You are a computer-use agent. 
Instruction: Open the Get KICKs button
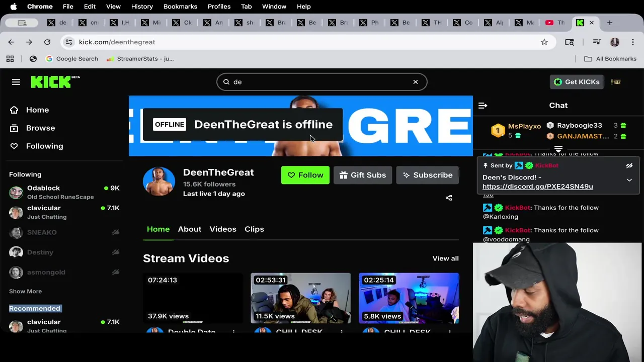[577, 82]
